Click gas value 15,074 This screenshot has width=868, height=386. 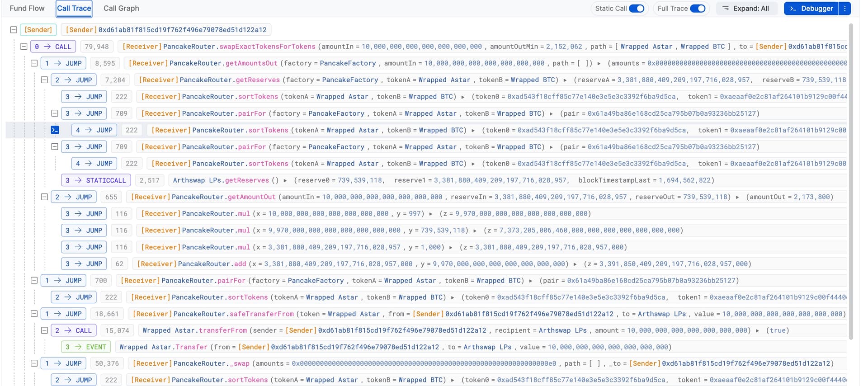[118, 331]
